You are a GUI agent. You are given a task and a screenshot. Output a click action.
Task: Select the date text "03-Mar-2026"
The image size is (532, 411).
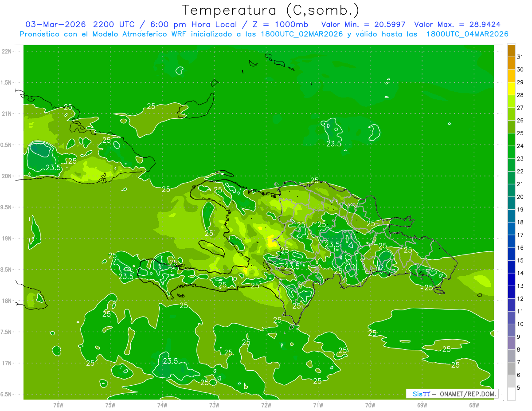click(x=55, y=24)
